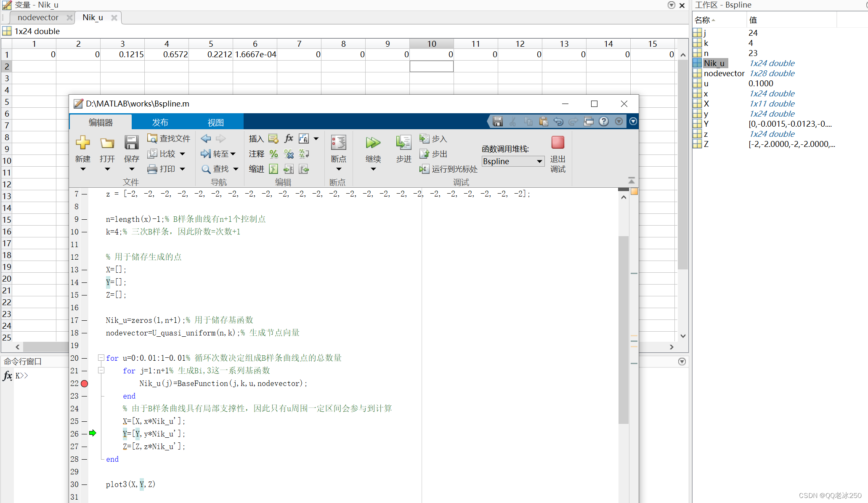
Task: Click the fx insert function icon
Action: coord(289,138)
